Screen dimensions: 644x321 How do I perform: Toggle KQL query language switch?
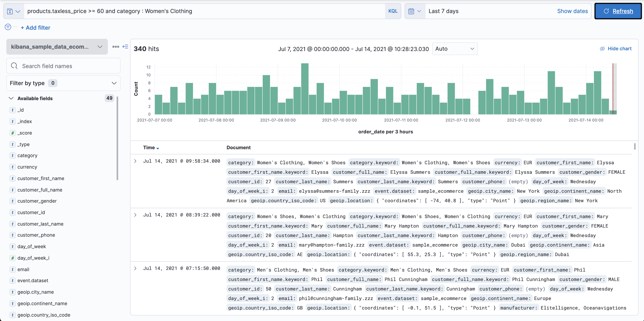click(x=393, y=11)
